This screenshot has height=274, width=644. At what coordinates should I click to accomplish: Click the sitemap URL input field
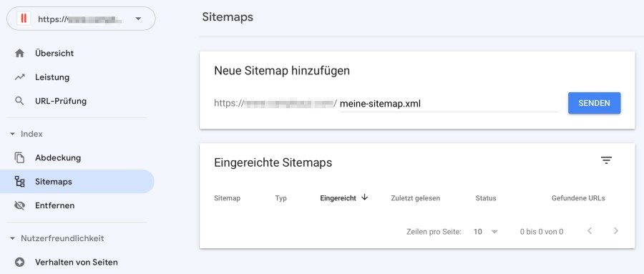click(449, 104)
